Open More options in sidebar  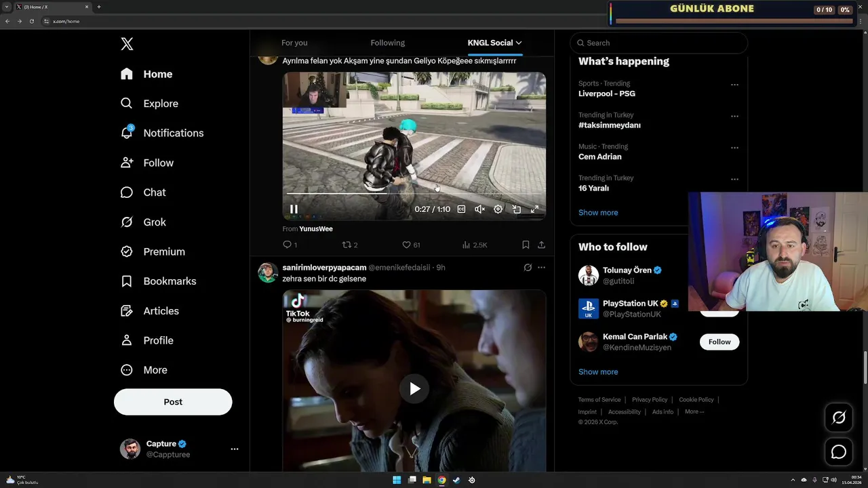[x=144, y=370]
